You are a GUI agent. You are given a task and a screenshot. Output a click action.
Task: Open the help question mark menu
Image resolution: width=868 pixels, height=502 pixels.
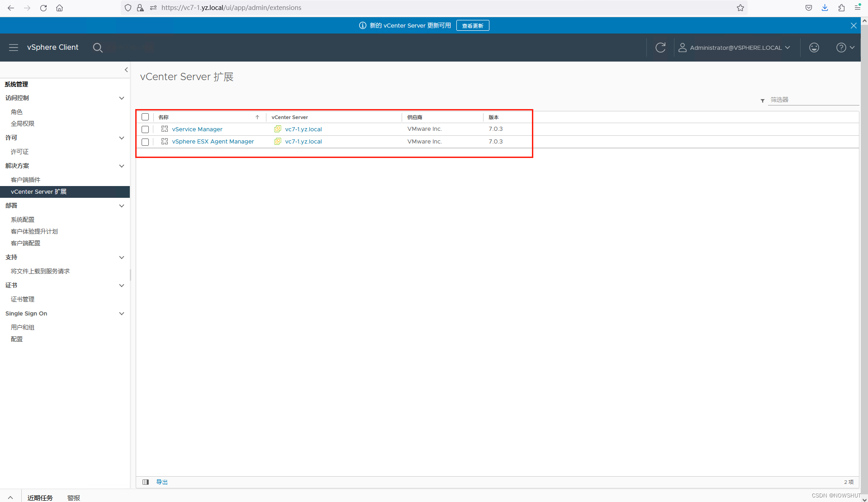coord(845,48)
